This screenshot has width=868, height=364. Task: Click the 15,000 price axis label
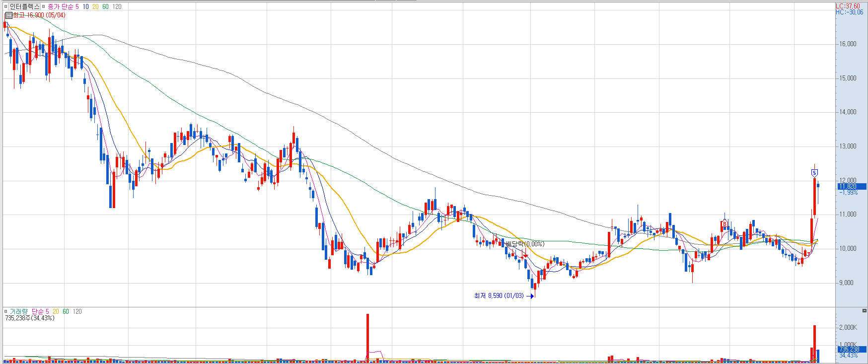(848, 78)
